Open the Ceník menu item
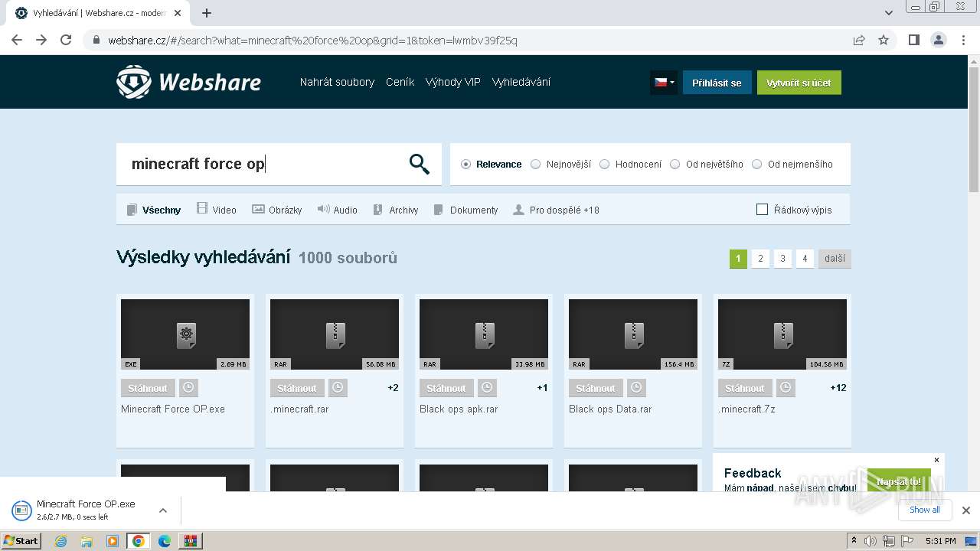Viewport: 980px width, 551px height. pos(400,82)
